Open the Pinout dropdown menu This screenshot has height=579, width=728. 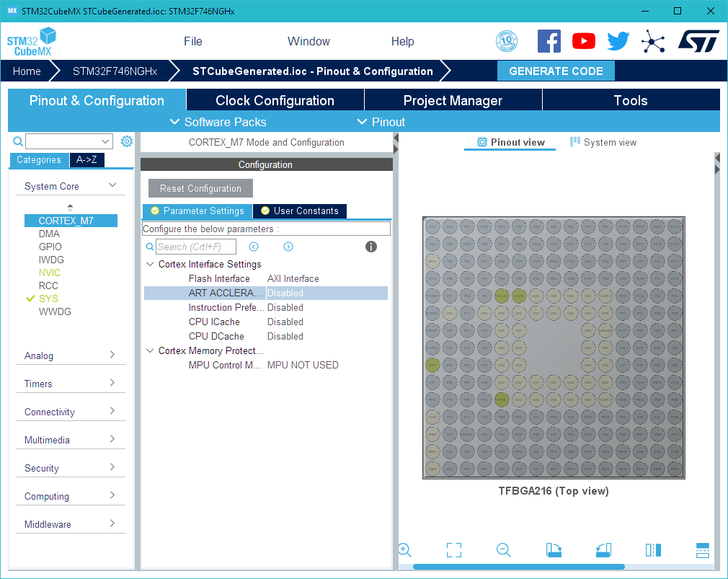point(381,122)
